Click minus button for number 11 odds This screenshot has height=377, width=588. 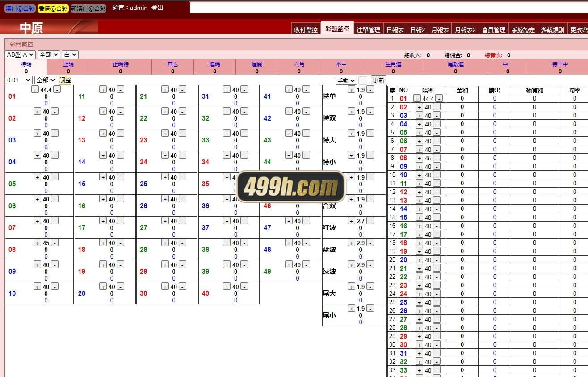tap(120, 89)
